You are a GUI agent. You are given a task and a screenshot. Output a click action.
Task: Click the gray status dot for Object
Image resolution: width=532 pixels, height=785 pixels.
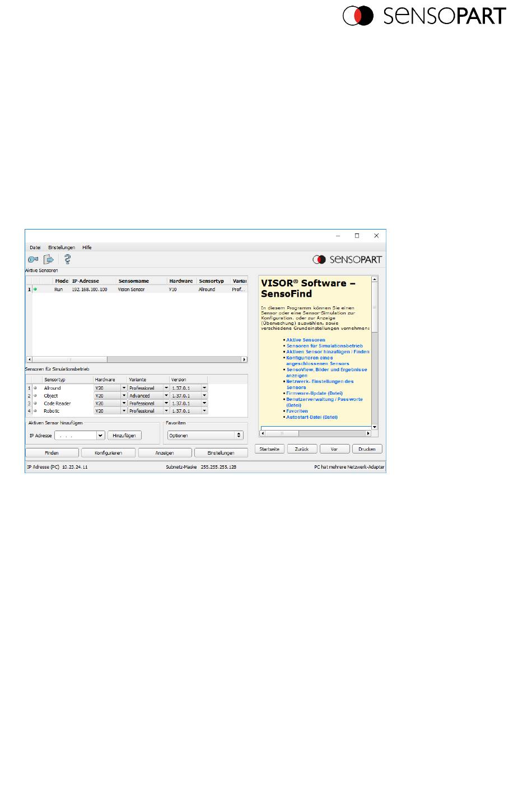point(35,396)
